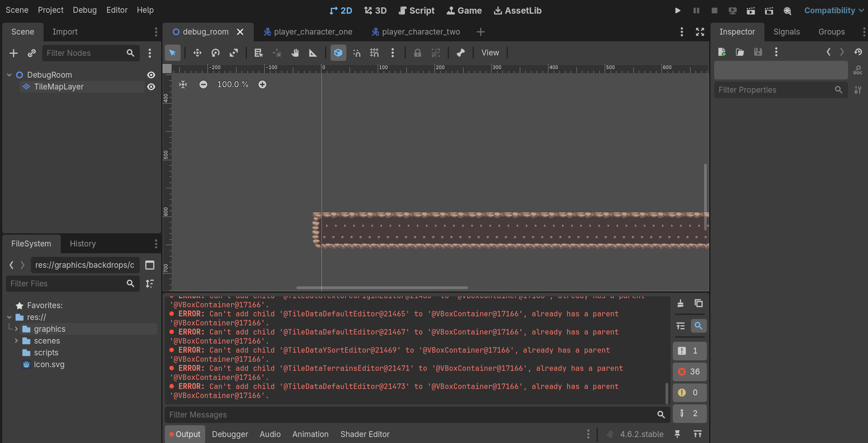Screen dimensions: 868x443
Task: Open the Project menu
Action: click(x=50, y=10)
